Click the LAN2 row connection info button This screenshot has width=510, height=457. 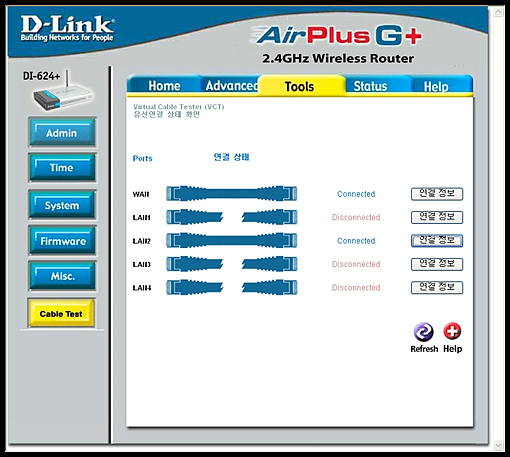pos(437,241)
